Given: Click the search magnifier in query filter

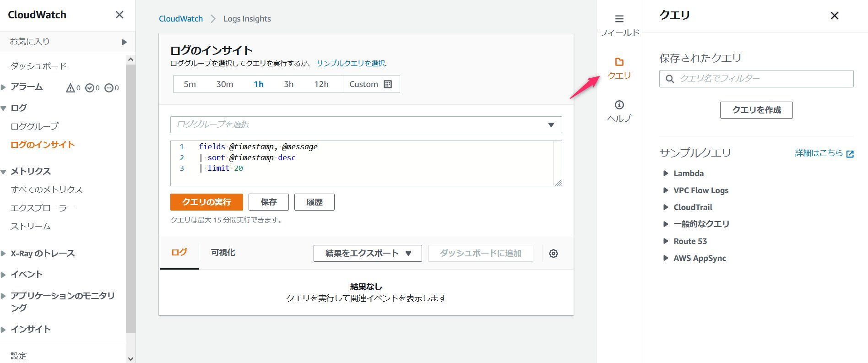Looking at the screenshot, I should tap(670, 79).
